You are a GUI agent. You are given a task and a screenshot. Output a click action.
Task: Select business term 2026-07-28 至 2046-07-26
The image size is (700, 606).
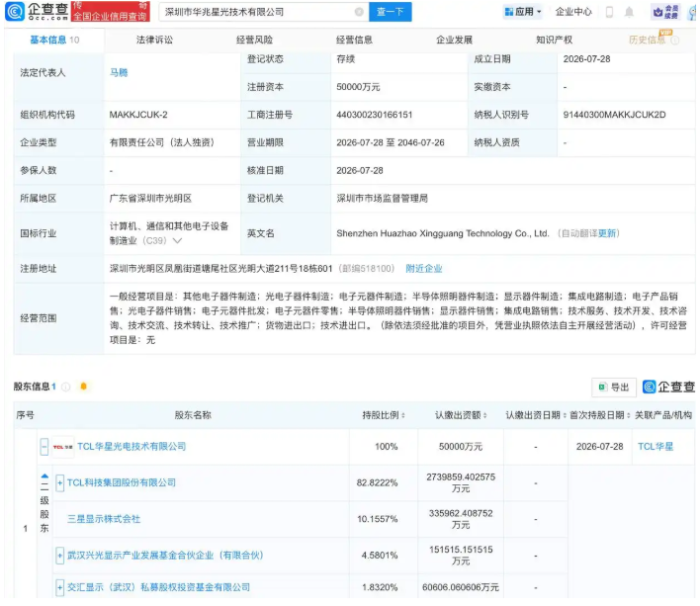tap(391, 142)
